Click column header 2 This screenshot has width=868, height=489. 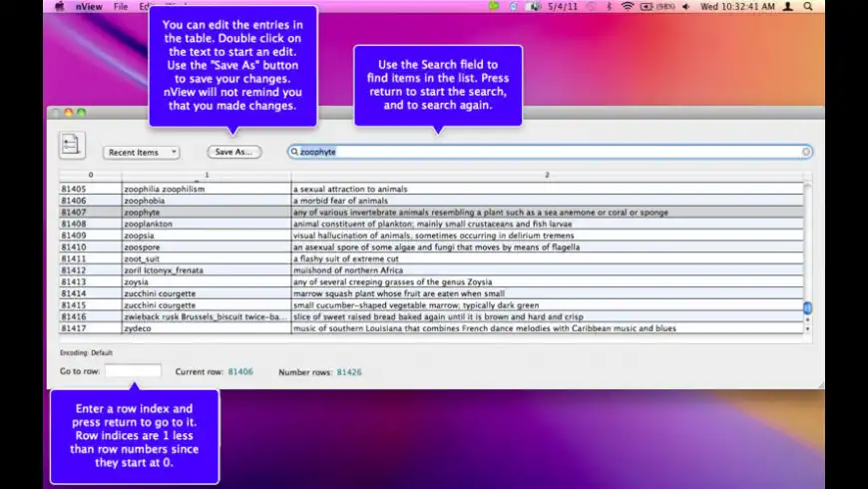pos(547,175)
